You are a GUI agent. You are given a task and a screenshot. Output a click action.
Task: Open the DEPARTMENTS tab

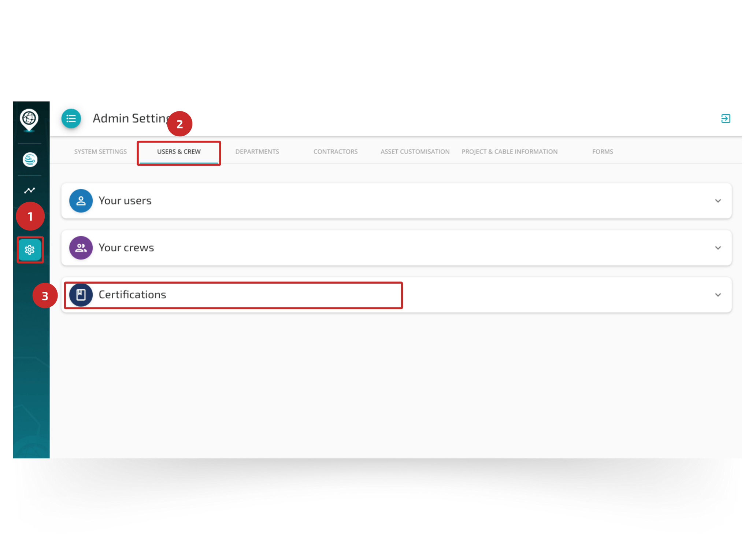pyautogui.click(x=257, y=151)
